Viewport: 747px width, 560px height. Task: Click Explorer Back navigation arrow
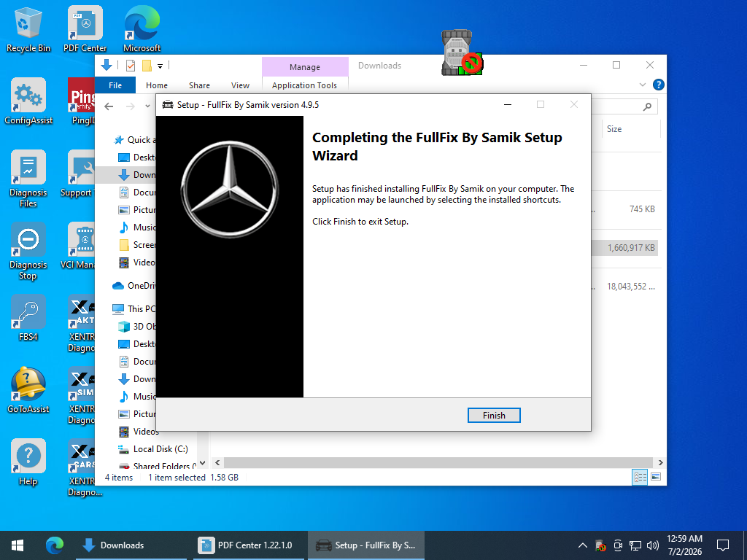[x=109, y=106]
